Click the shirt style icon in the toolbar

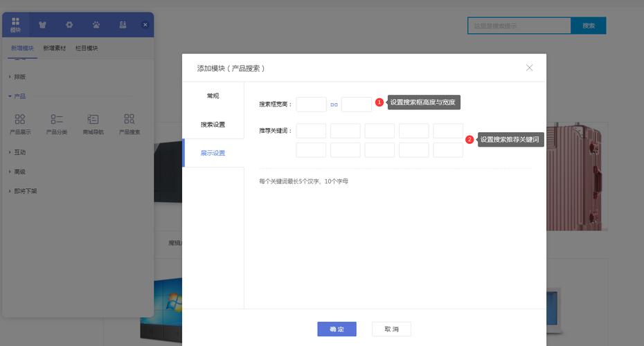[x=42, y=25]
